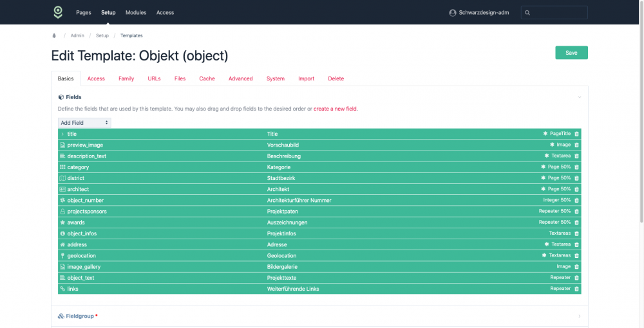The height and width of the screenshot is (328, 644).
Task: Follow the 'create a new field' link
Action: [x=335, y=109]
